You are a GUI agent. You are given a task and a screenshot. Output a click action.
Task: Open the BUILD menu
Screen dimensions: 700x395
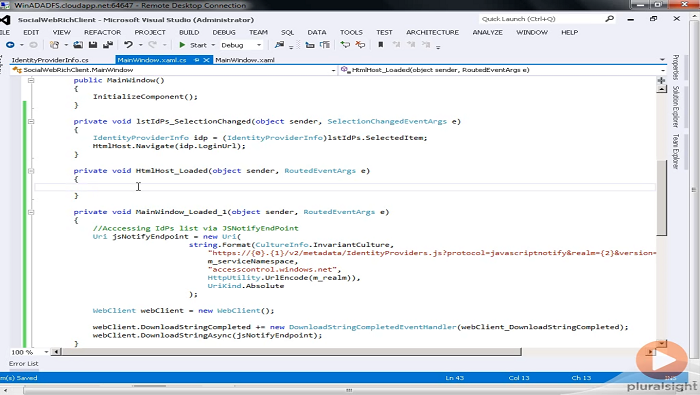[189, 32]
